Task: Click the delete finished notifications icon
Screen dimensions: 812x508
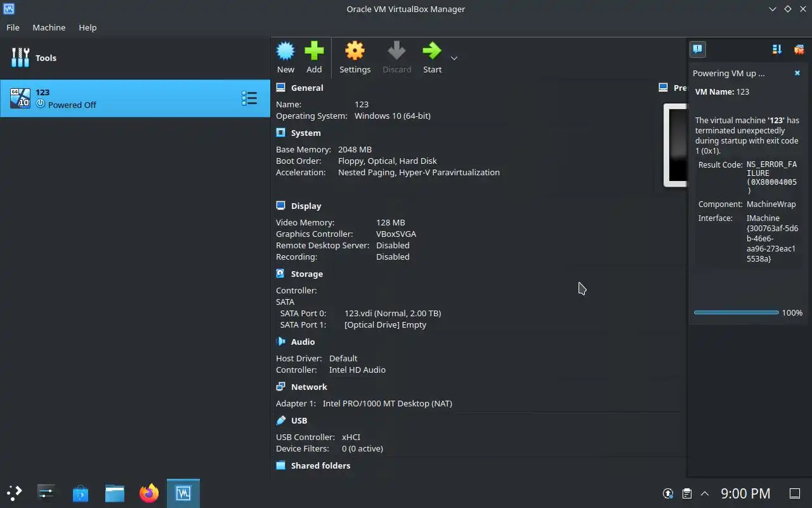Action: [x=799, y=49]
